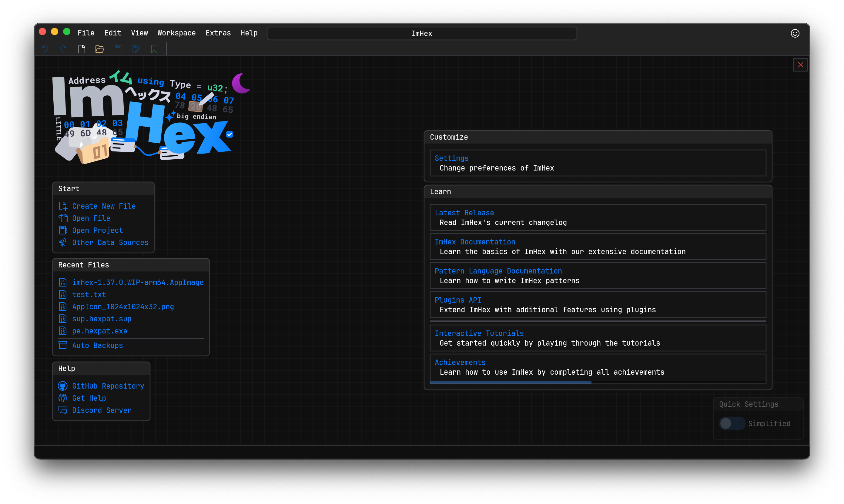Click the file icon beside test.txt
Image resolution: width=844 pixels, height=504 pixels.
click(x=63, y=294)
